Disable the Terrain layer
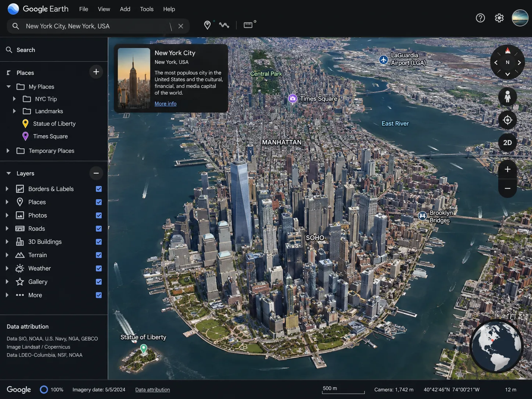Screen dimensions: 532x399 coord(99,255)
